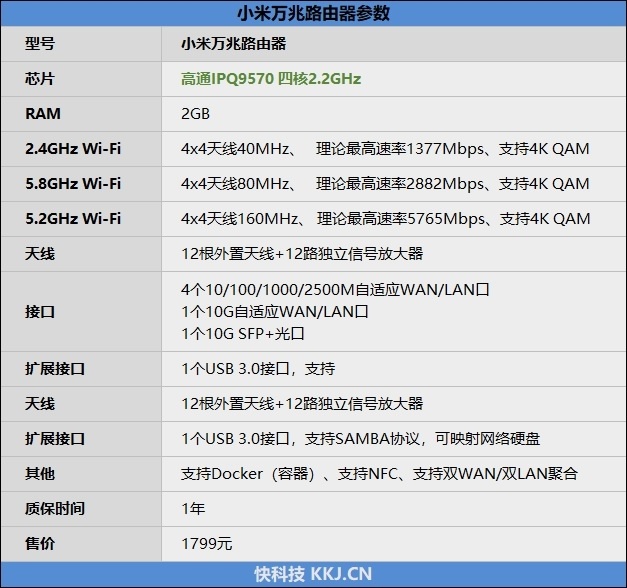Select the 2GB RAM value
Image resolution: width=627 pixels, height=588 pixels.
[196, 114]
